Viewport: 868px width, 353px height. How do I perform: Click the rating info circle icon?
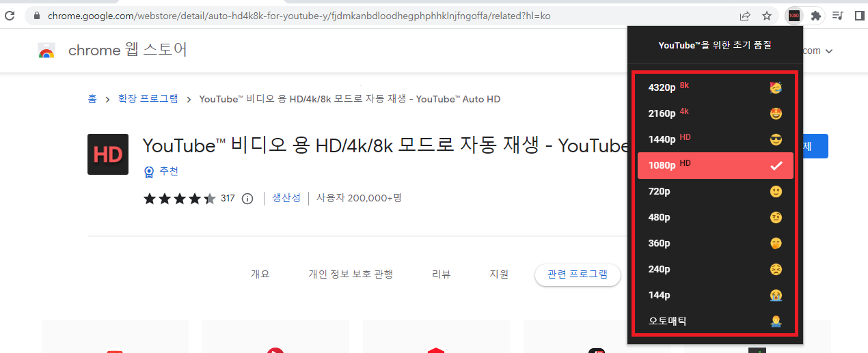pyautogui.click(x=247, y=199)
